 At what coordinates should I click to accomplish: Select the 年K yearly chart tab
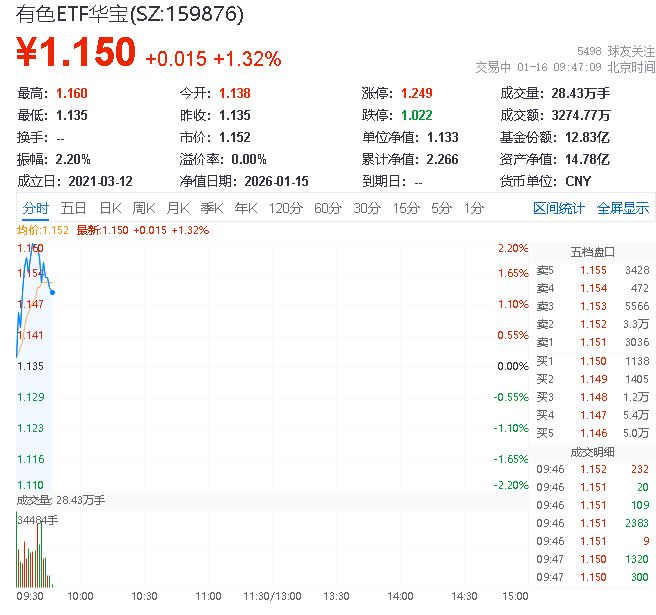[246, 208]
